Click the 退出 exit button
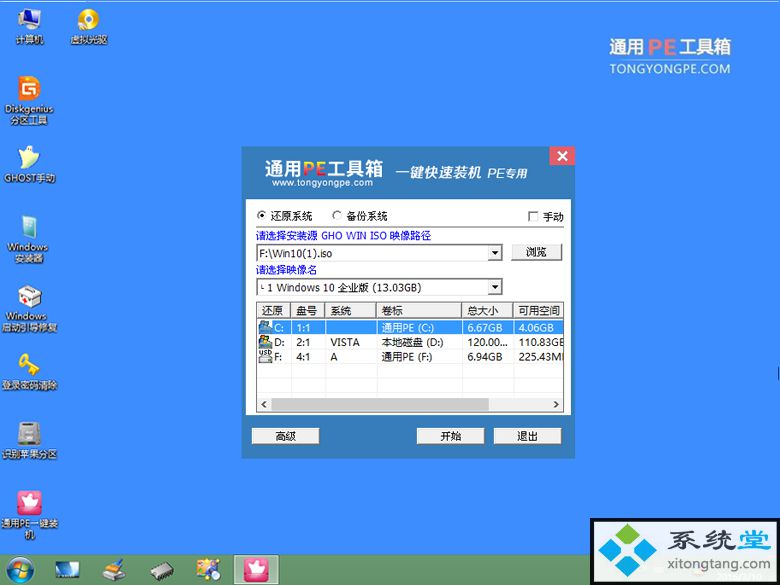Image resolution: width=780 pixels, height=585 pixels. click(527, 436)
